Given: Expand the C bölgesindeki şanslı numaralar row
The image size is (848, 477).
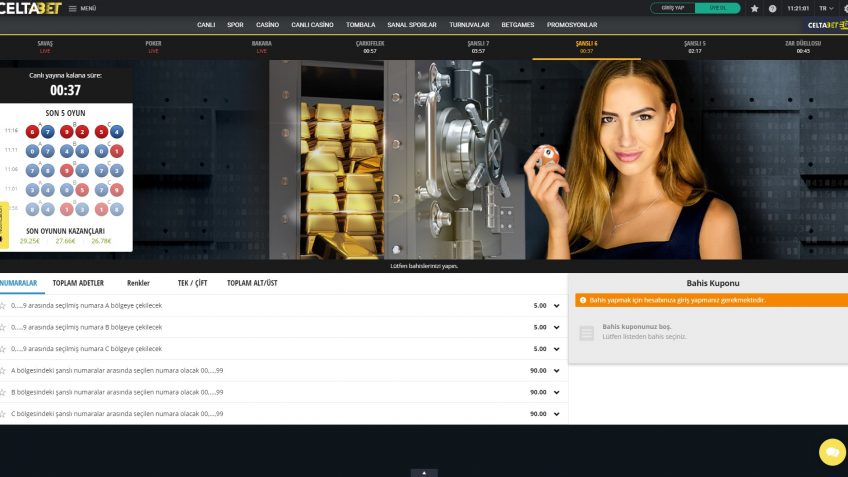Looking at the screenshot, I should point(556,414).
